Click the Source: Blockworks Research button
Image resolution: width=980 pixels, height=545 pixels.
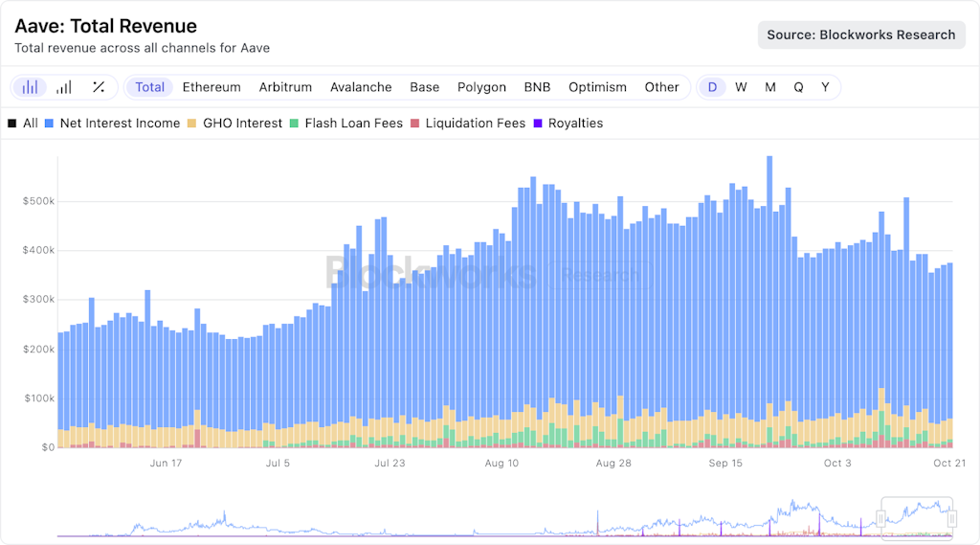tap(860, 34)
